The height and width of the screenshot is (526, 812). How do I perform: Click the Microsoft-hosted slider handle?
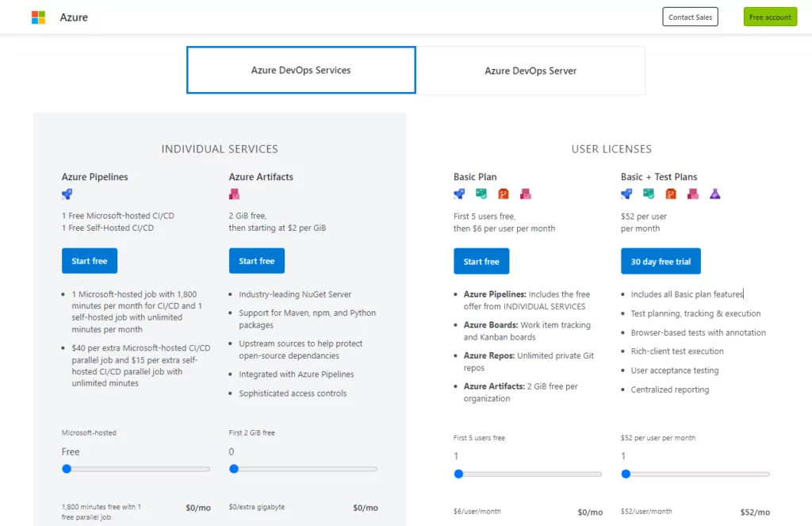click(67, 469)
